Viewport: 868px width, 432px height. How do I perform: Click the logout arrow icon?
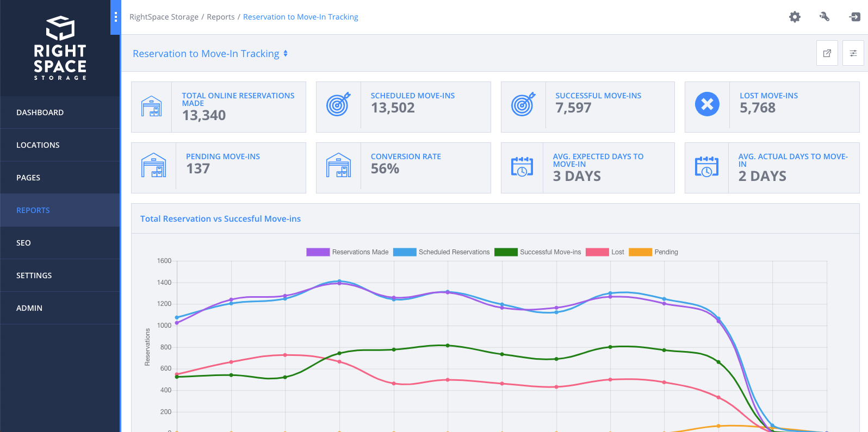[x=854, y=17]
